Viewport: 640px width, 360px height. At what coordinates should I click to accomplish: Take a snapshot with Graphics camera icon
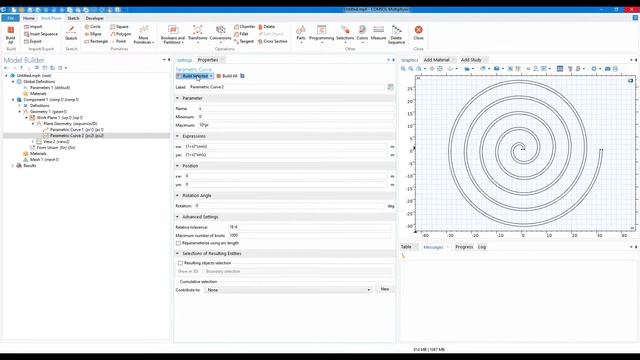tap(607, 69)
